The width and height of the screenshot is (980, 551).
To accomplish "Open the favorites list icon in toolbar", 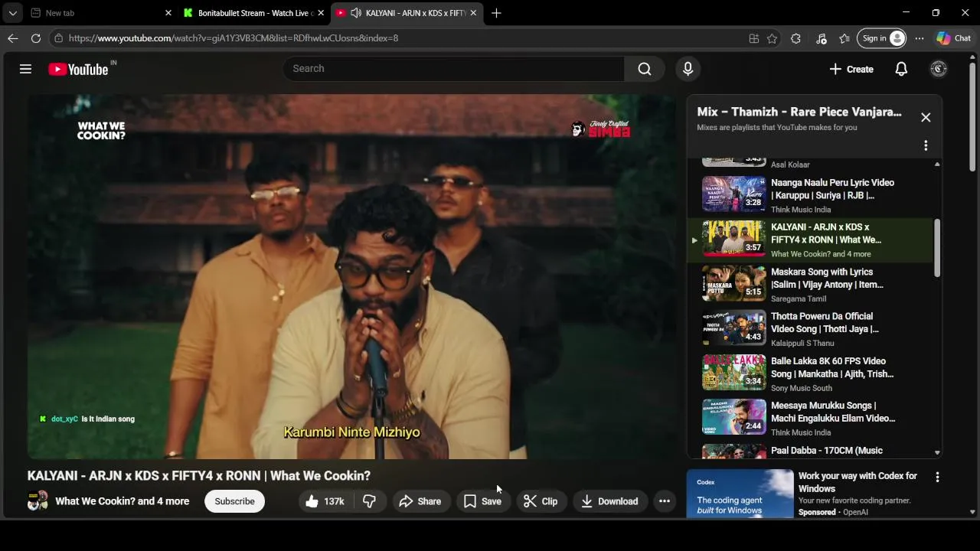I will tap(844, 38).
